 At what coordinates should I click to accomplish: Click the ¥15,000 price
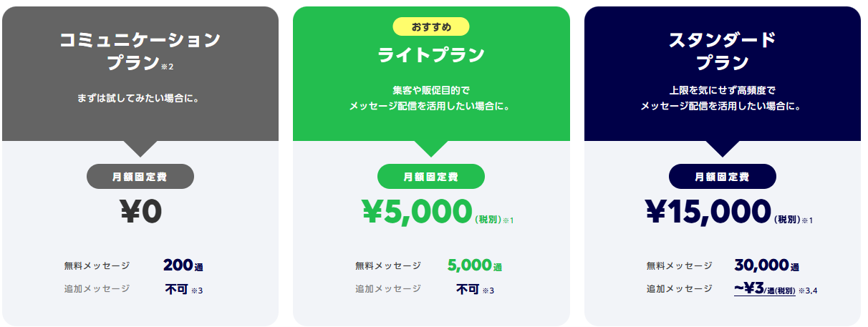pyautogui.click(x=708, y=211)
